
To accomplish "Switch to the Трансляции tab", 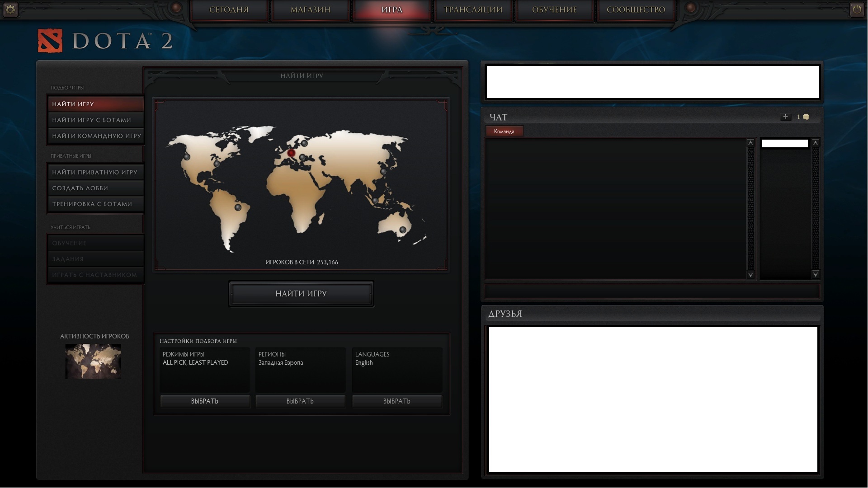I will pyautogui.click(x=473, y=9).
